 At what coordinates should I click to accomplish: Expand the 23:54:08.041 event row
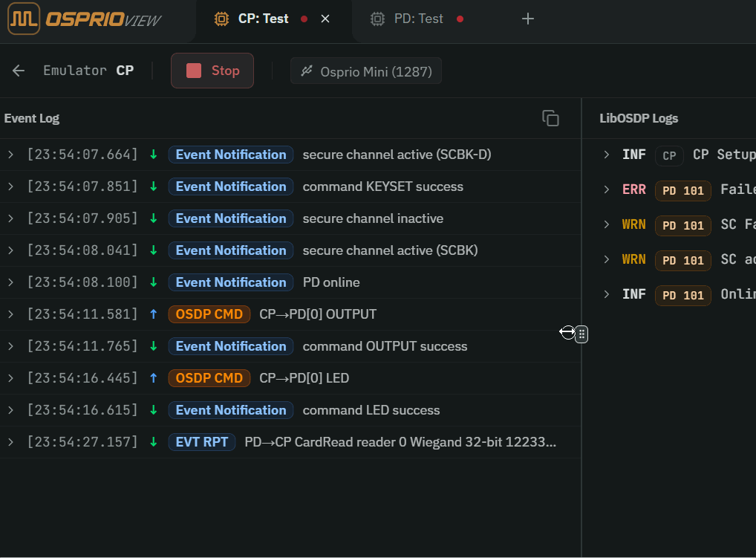point(10,250)
